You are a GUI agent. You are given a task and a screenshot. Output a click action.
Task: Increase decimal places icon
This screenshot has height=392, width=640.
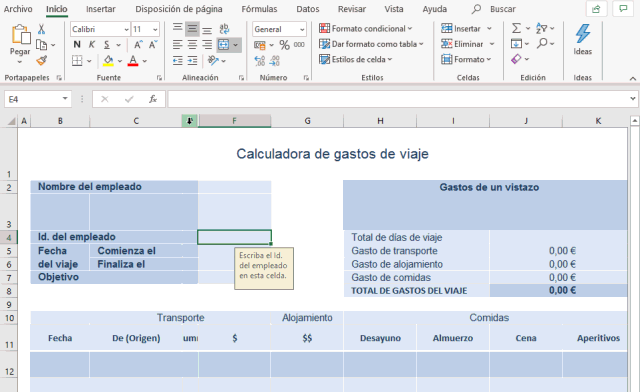(x=260, y=61)
